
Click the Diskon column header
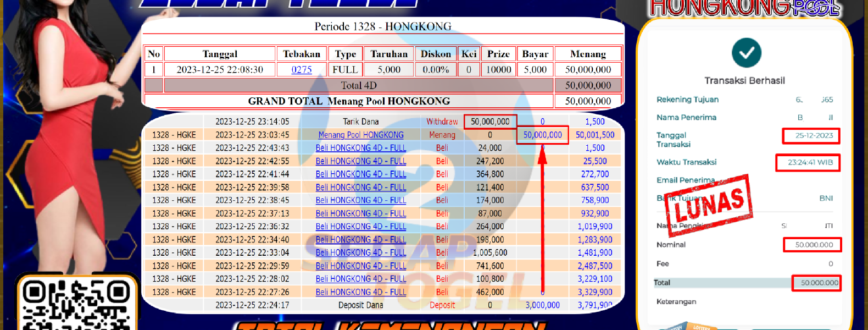pos(436,54)
